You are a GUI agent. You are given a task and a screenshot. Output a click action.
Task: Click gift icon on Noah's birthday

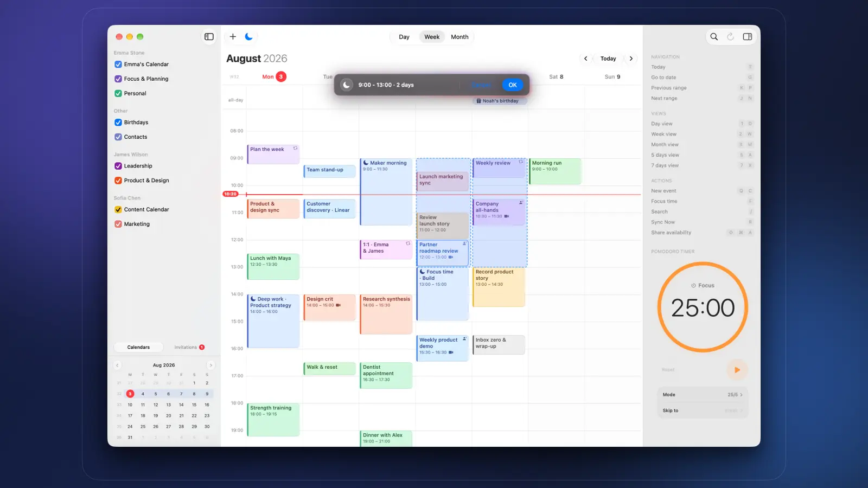[x=478, y=101]
